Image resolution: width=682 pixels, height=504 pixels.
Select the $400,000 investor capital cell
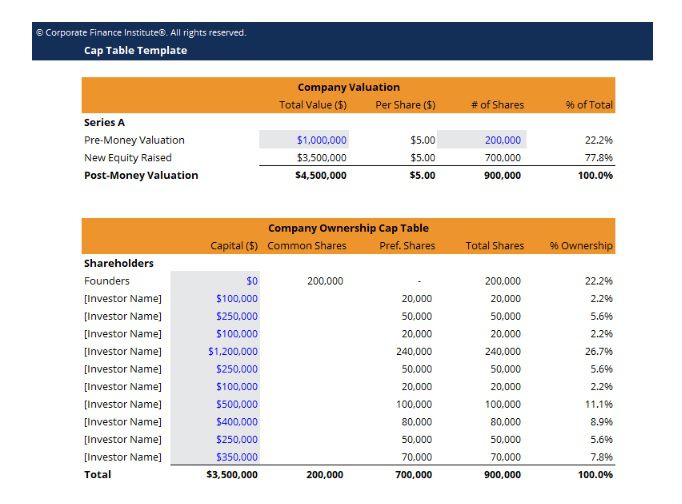(x=236, y=421)
